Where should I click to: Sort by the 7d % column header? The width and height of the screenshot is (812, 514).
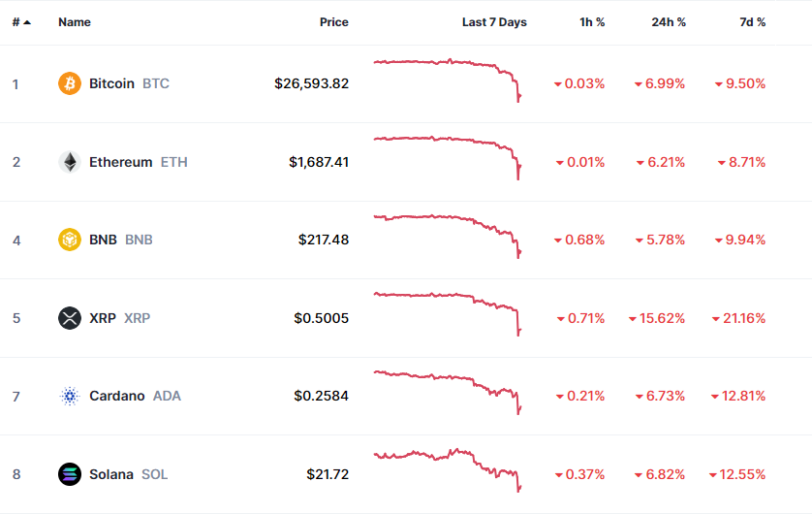pos(752,21)
